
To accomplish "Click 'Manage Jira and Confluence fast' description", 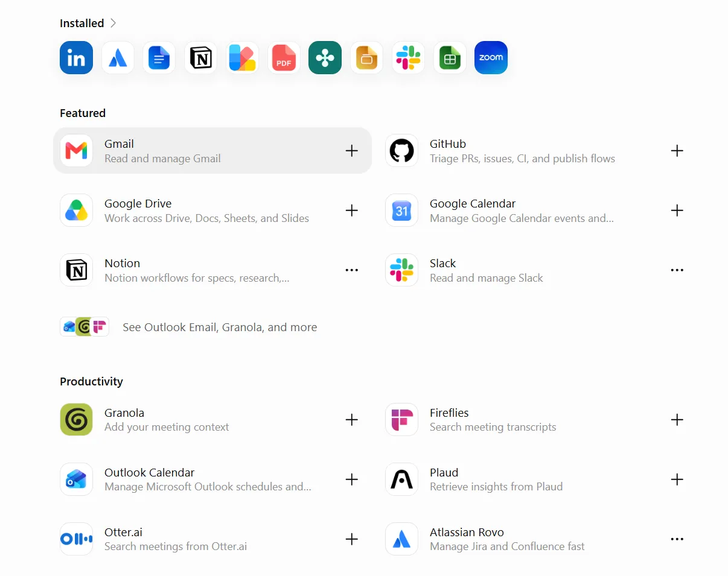I will point(507,546).
